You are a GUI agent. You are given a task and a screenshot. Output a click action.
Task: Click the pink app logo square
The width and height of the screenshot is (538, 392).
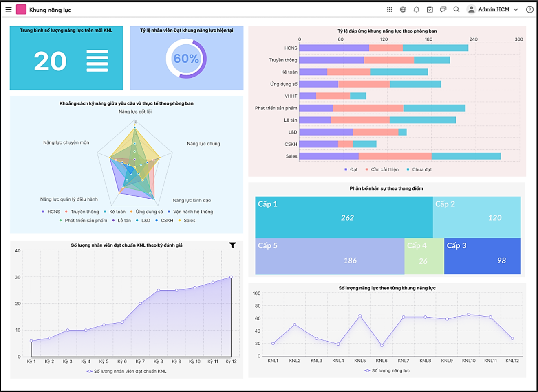(x=21, y=9)
